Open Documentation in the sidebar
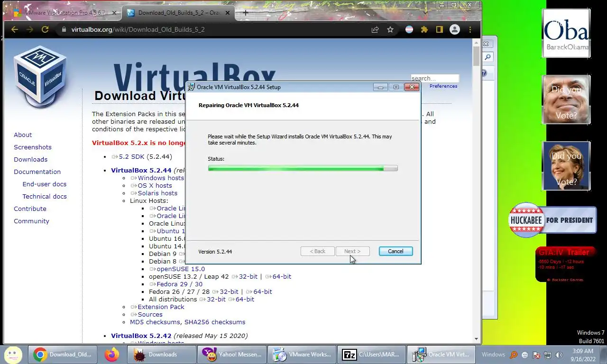 37,172
